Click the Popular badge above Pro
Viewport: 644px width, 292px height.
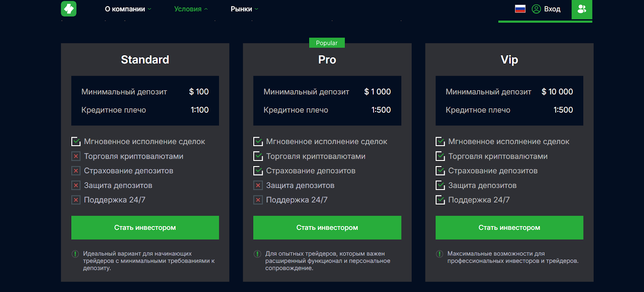coord(327,43)
